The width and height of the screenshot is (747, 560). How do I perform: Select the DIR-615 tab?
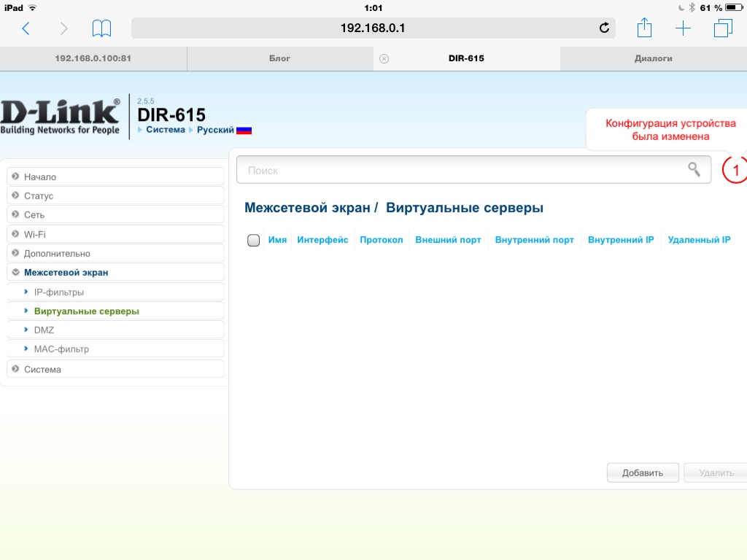click(466, 58)
